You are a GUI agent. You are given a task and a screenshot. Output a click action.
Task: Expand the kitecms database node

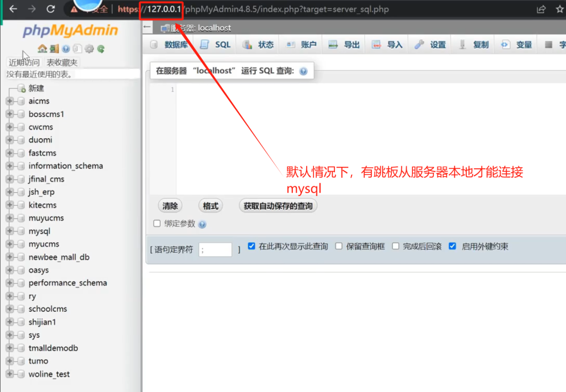10,205
